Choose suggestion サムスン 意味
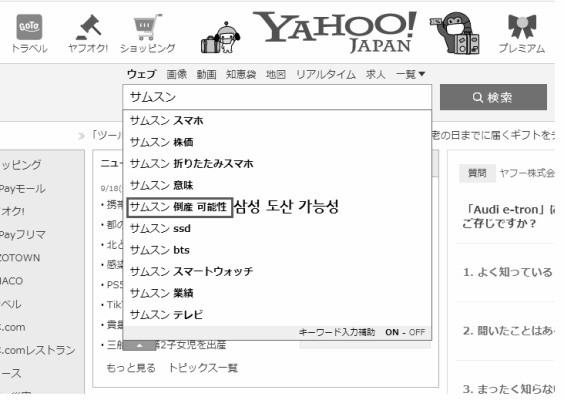The height and width of the screenshot is (400, 564). tap(277, 185)
